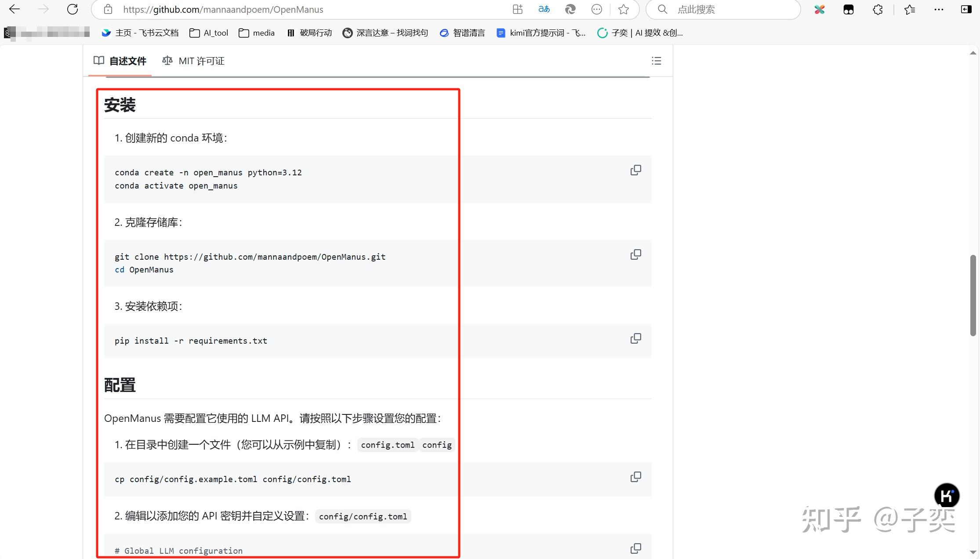The width and height of the screenshot is (980, 559).
Task: Reload the page with the refresh icon
Action: [x=72, y=9]
